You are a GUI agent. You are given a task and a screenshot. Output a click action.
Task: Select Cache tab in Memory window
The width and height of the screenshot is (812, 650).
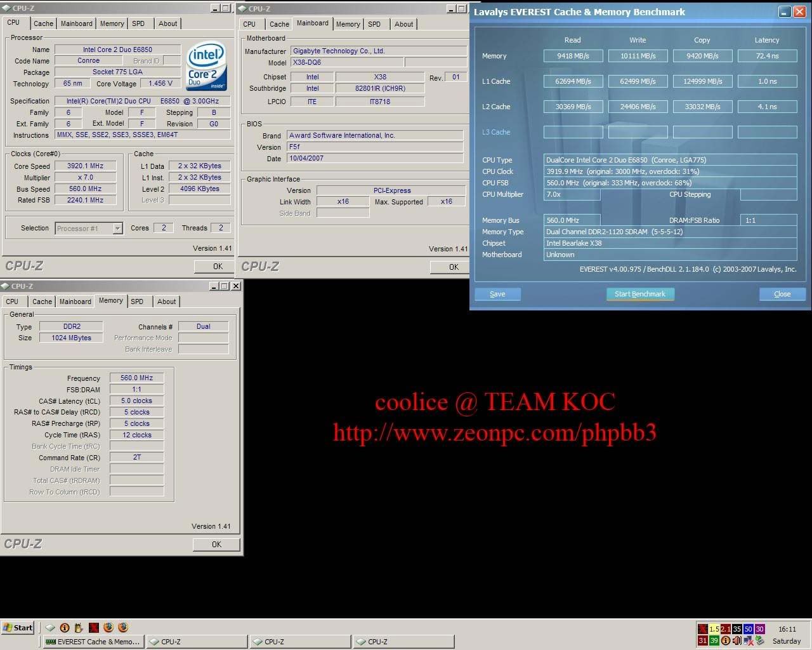[42, 302]
